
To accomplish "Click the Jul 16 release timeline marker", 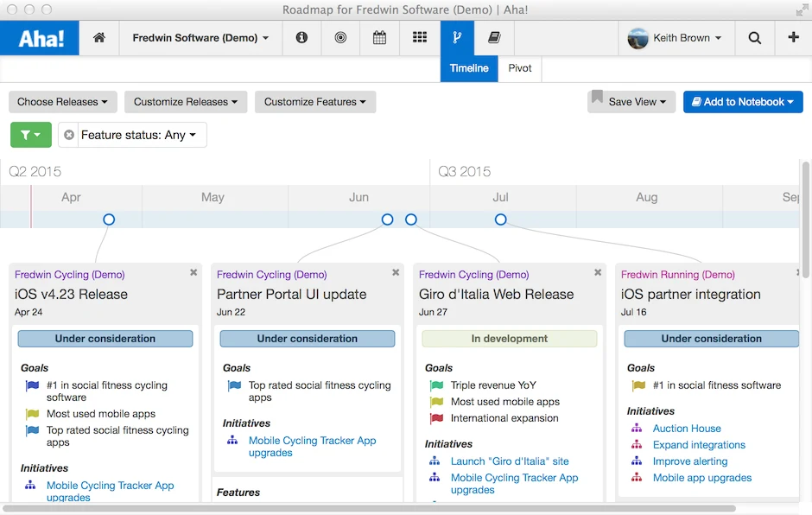I will pyautogui.click(x=500, y=219).
